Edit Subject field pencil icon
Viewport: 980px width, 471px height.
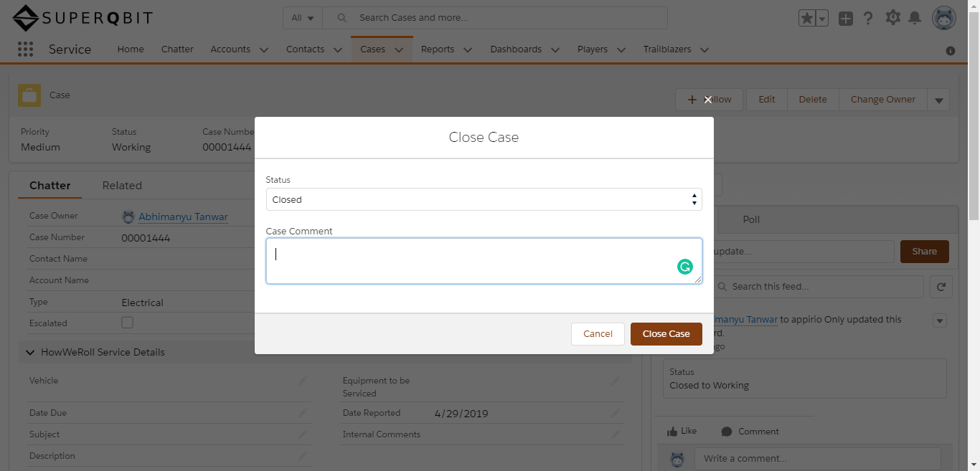[303, 434]
